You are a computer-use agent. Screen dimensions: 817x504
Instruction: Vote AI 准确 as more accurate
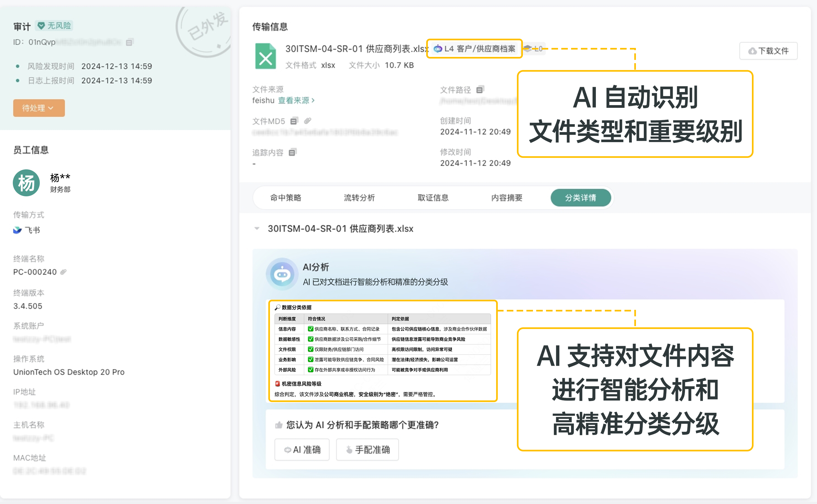tap(302, 450)
